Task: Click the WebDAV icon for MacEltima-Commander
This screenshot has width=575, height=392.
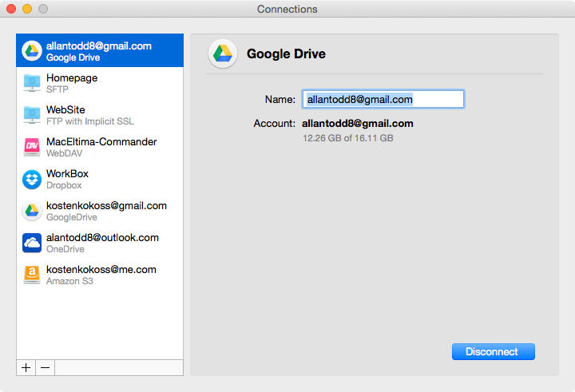Action: [32, 147]
